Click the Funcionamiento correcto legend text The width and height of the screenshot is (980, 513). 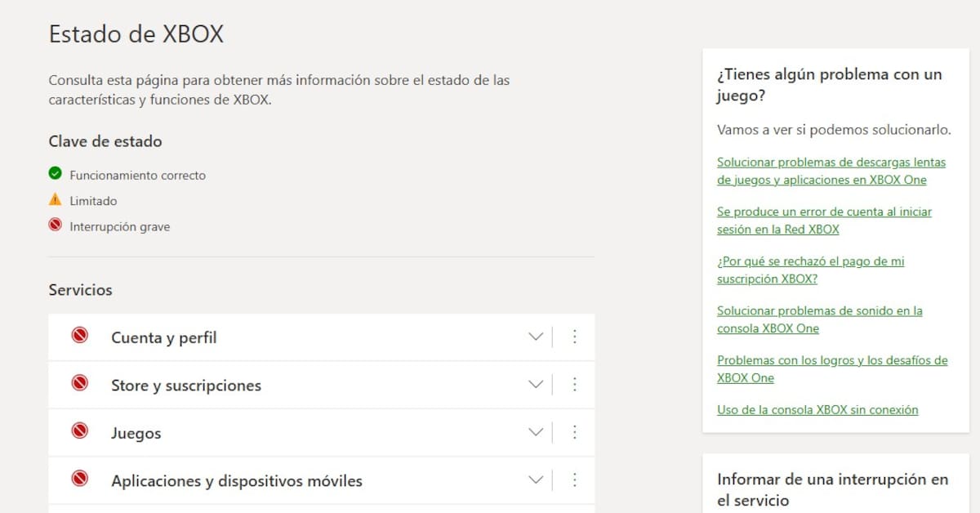[x=138, y=175]
